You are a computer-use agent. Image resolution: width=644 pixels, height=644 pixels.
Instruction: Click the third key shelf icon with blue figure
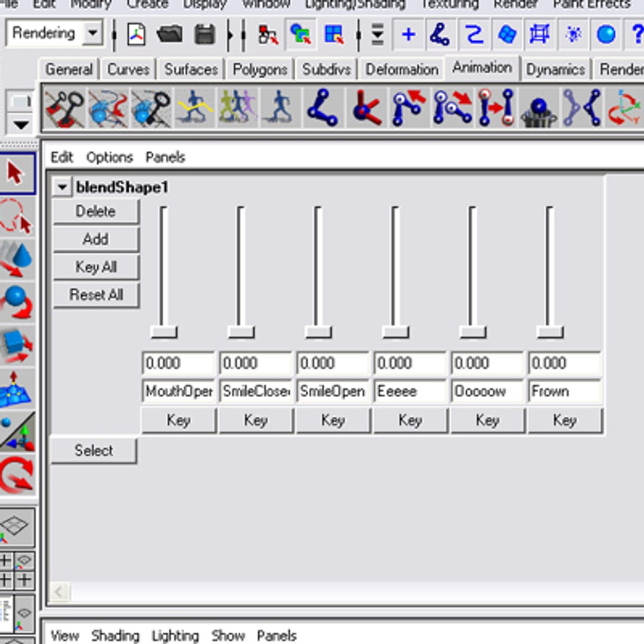151,109
